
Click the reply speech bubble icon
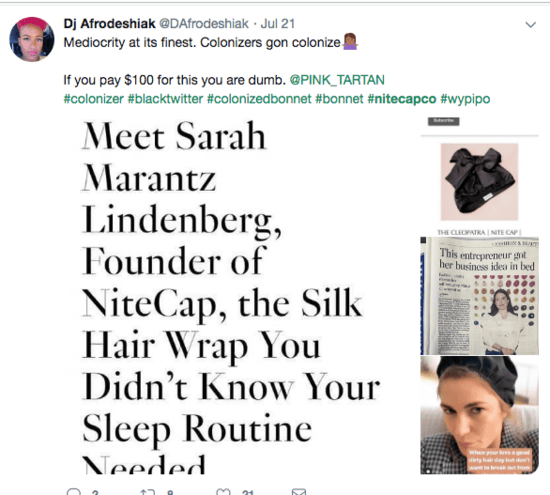point(73,491)
